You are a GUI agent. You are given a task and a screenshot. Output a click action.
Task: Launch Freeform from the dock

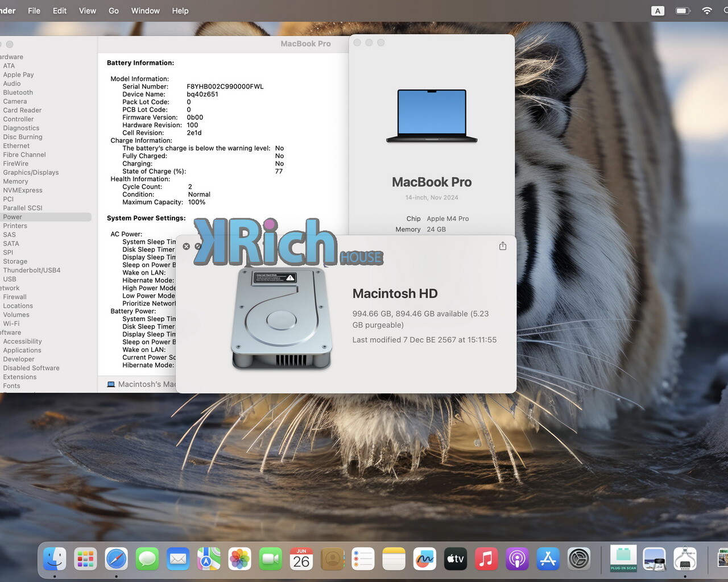click(x=425, y=559)
